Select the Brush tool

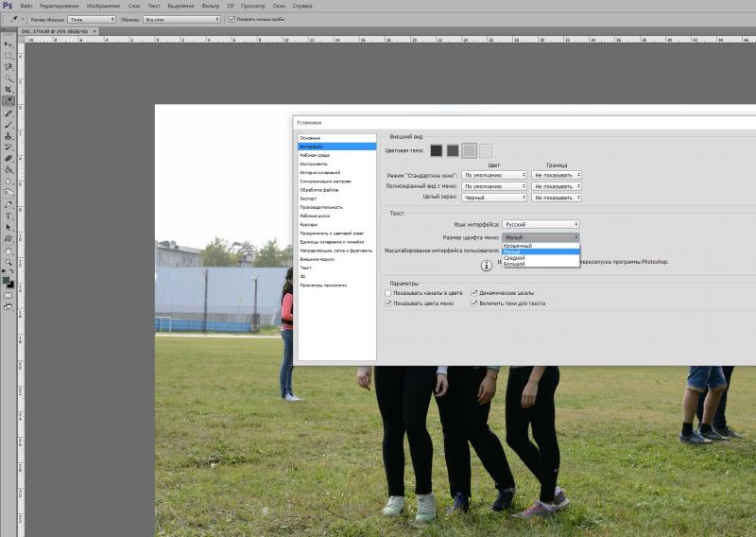click(x=9, y=125)
